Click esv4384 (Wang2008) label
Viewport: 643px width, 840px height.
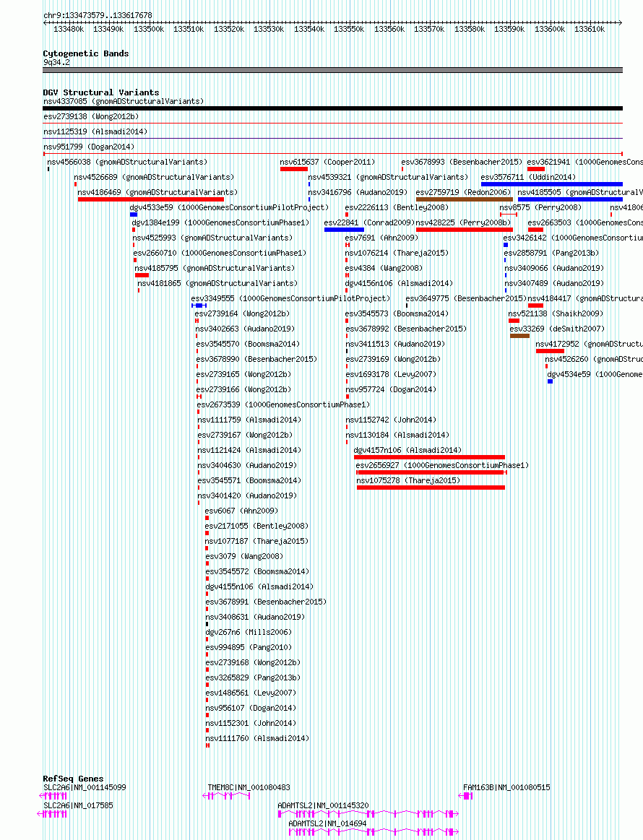click(x=384, y=268)
